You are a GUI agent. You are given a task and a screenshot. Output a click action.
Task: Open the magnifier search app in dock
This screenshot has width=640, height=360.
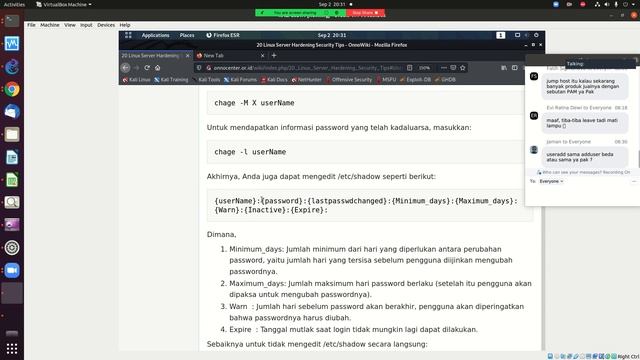point(12,202)
